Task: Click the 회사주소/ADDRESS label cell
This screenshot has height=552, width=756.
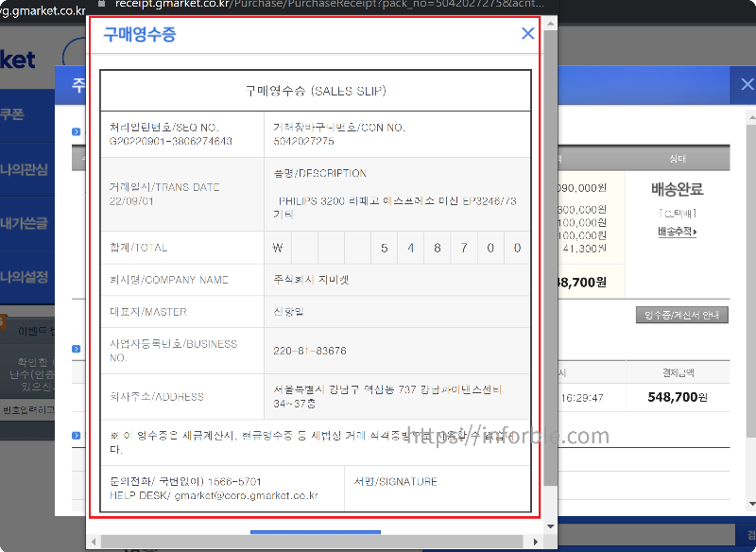Action: click(182, 397)
